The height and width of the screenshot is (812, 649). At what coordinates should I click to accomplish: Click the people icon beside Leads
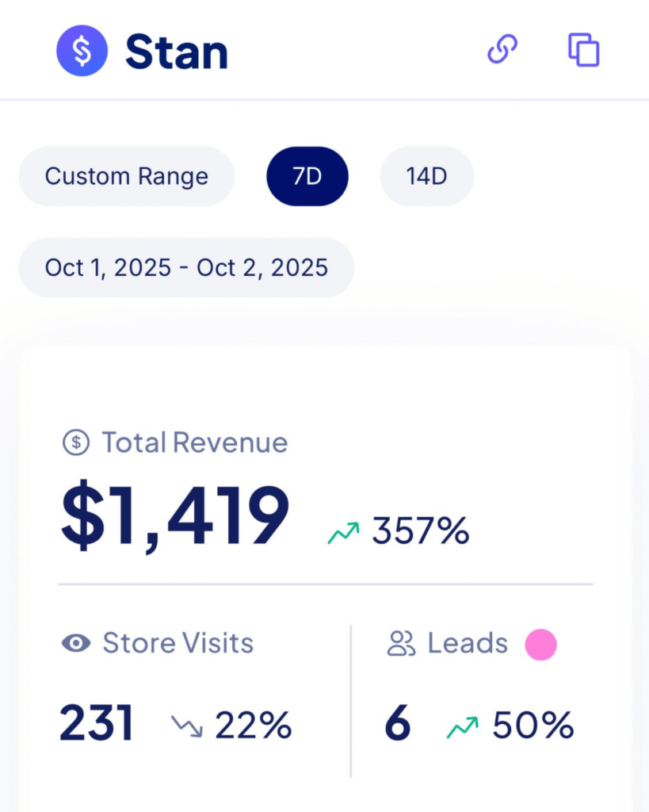[402, 643]
